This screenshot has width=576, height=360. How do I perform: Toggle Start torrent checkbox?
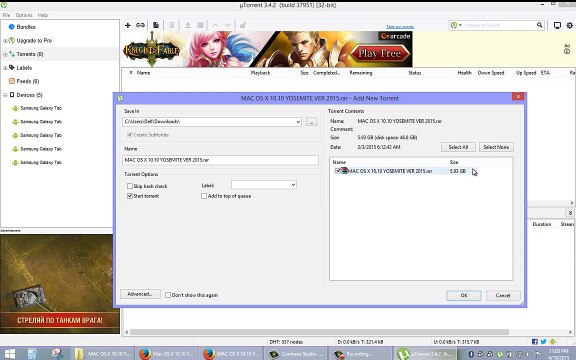pos(130,196)
